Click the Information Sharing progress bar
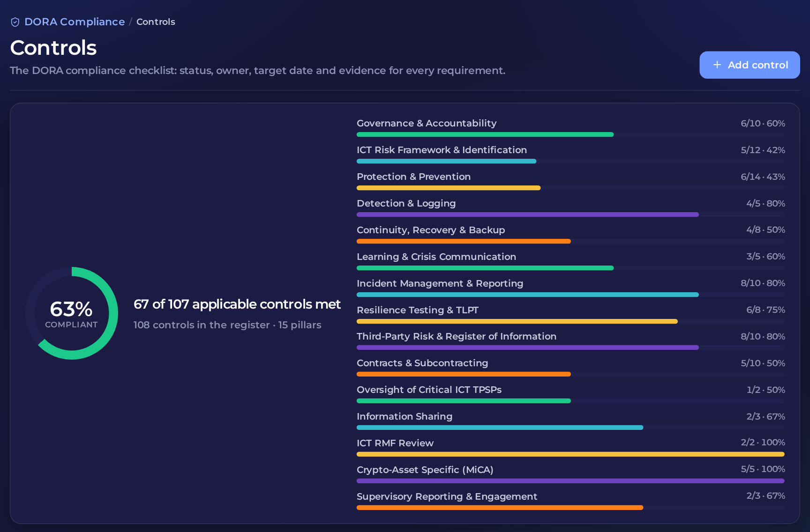Image resolution: width=810 pixels, height=532 pixels. pyautogui.click(x=570, y=428)
